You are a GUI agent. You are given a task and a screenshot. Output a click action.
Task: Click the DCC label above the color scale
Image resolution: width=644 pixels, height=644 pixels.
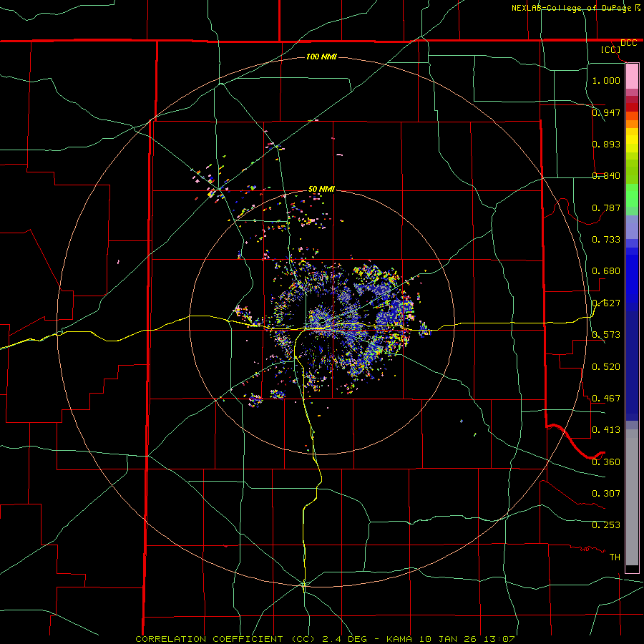(x=629, y=43)
